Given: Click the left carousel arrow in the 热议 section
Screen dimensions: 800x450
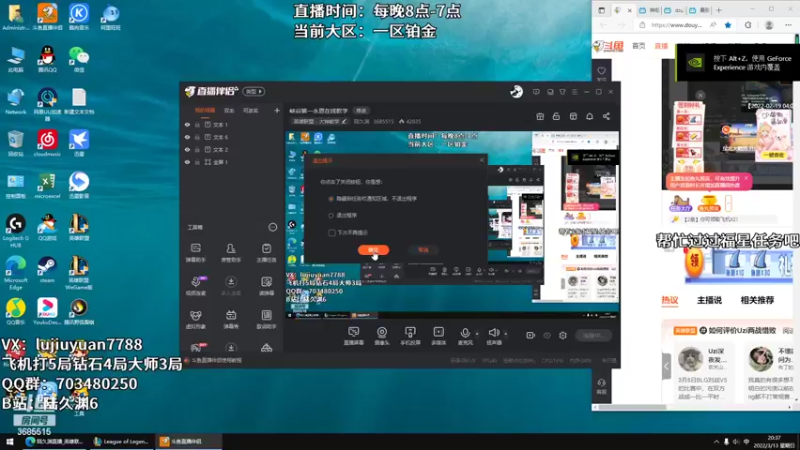Looking at the screenshot, I should click(666, 366).
